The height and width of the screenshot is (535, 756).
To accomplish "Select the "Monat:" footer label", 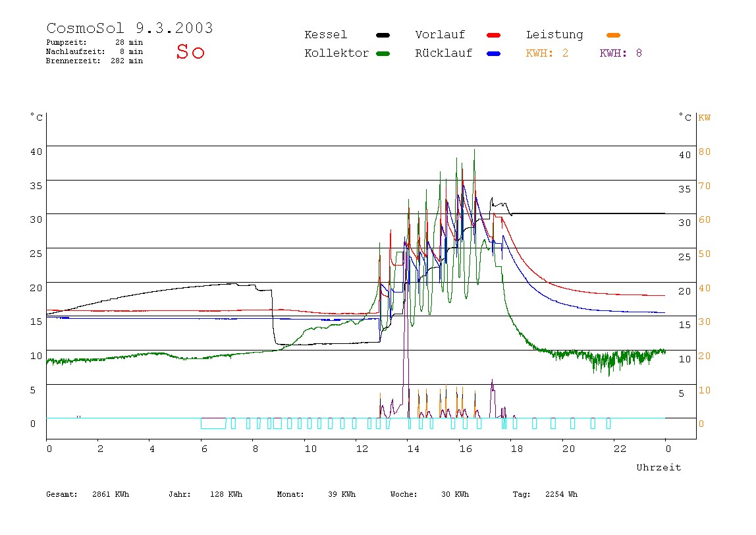I will pyautogui.click(x=290, y=494).
